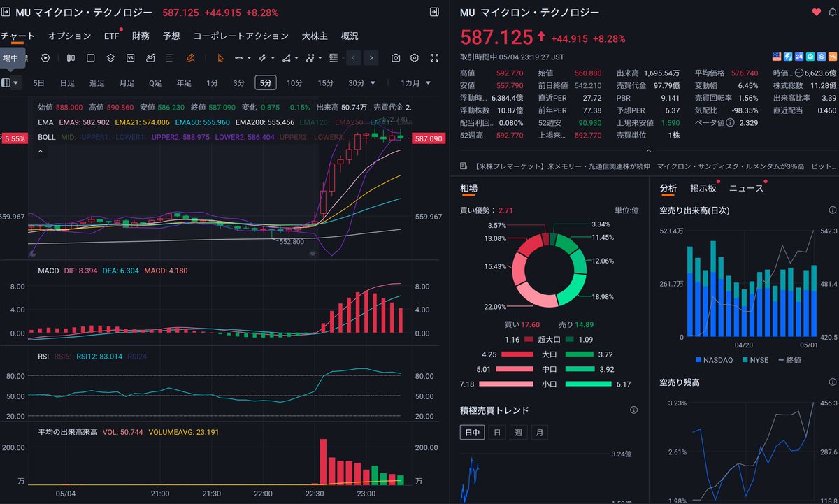This screenshot has height=504, width=839.
Task: Toggle 終値 line in legend
Action: tap(789, 359)
